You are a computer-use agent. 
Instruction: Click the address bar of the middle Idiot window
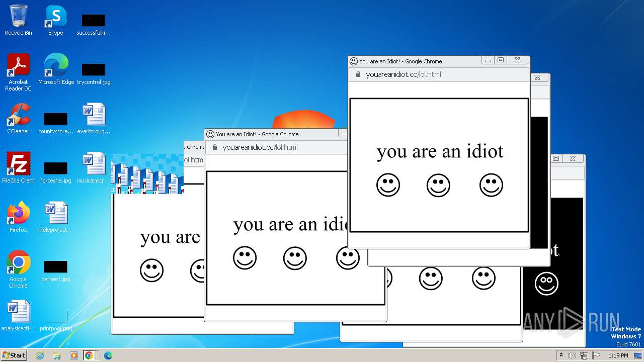pos(276,147)
